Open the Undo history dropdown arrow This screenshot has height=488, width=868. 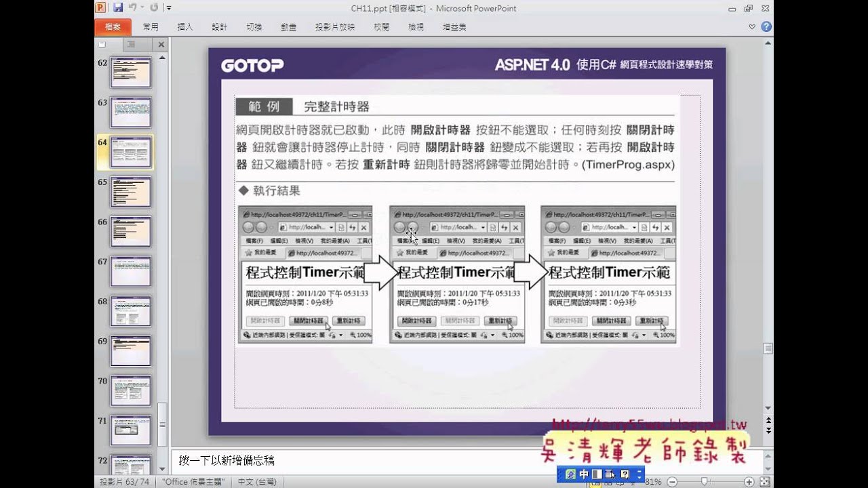click(x=142, y=8)
